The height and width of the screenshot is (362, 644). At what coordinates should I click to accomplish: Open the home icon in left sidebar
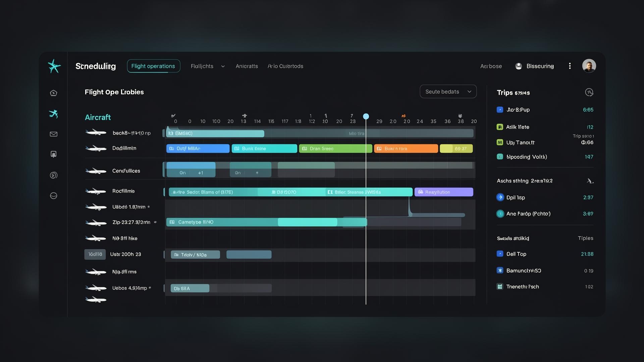tap(54, 93)
